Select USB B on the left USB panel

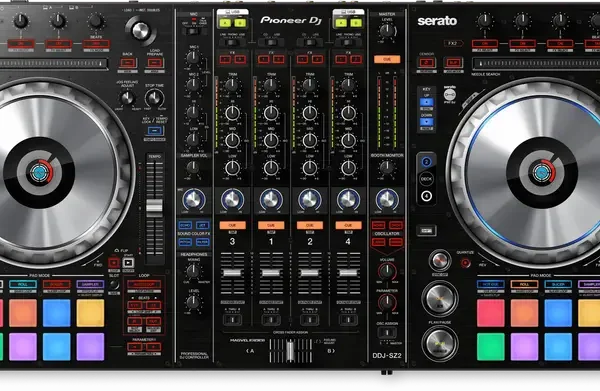240,23
